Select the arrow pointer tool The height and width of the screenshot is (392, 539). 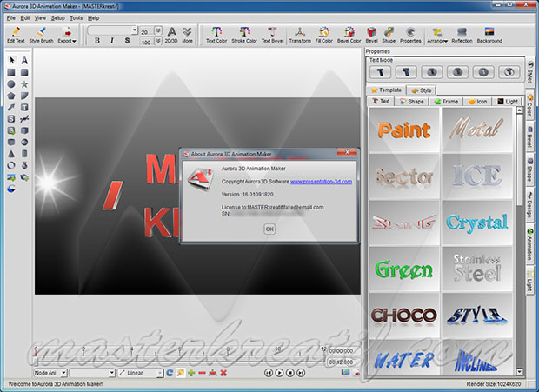point(11,61)
